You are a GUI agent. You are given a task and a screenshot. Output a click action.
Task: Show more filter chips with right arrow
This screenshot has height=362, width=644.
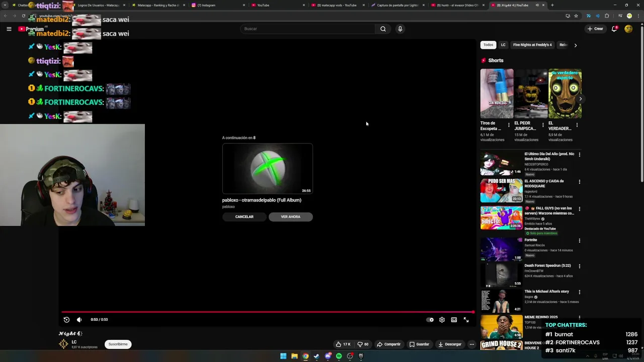(x=576, y=45)
